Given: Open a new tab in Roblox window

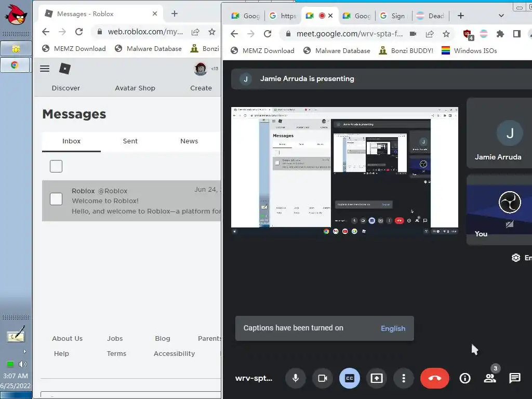Looking at the screenshot, I should [x=175, y=14].
